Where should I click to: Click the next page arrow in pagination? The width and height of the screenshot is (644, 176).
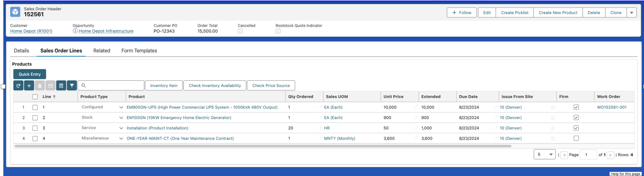click(610, 155)
